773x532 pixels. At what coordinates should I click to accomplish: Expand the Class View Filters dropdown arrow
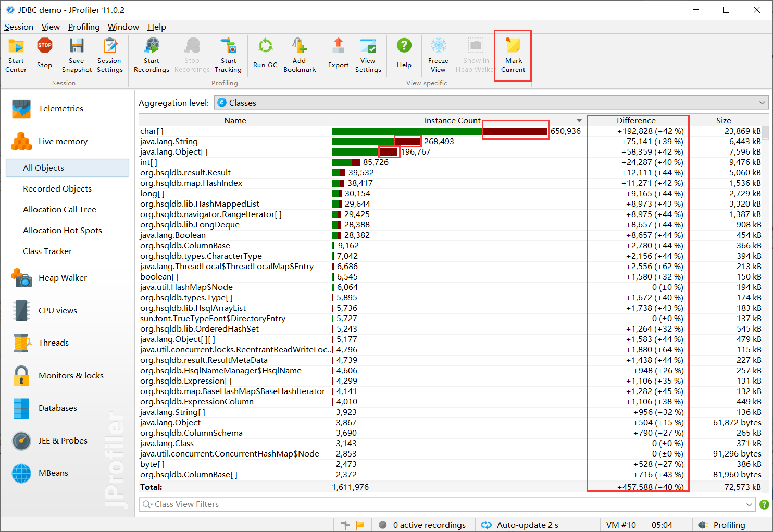(749, 504)
